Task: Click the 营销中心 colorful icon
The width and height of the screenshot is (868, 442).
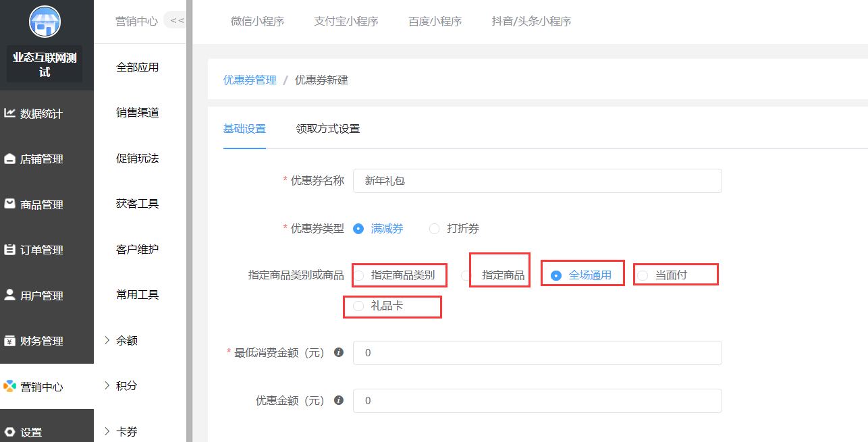Action: (x=9, y=386)
